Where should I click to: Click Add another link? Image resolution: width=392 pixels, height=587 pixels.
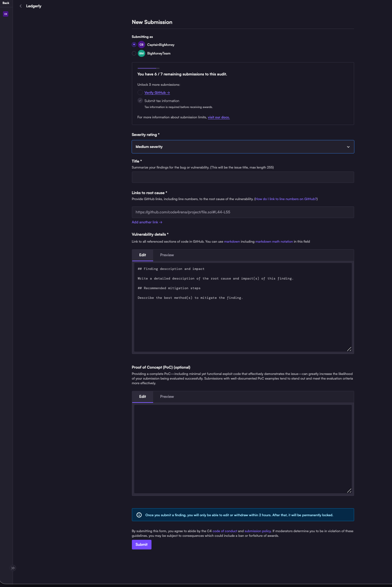[x=147, y=222]
